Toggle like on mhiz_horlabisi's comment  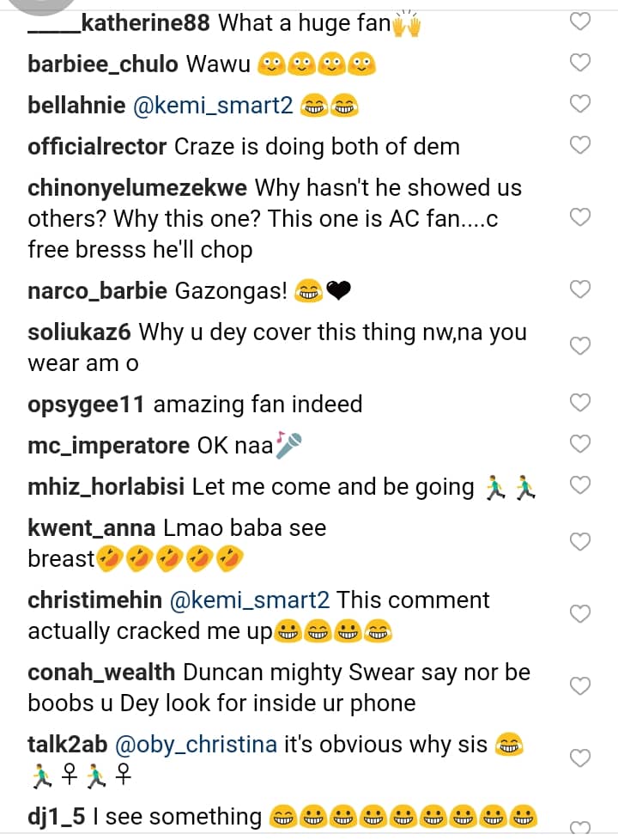coord(581,485)
